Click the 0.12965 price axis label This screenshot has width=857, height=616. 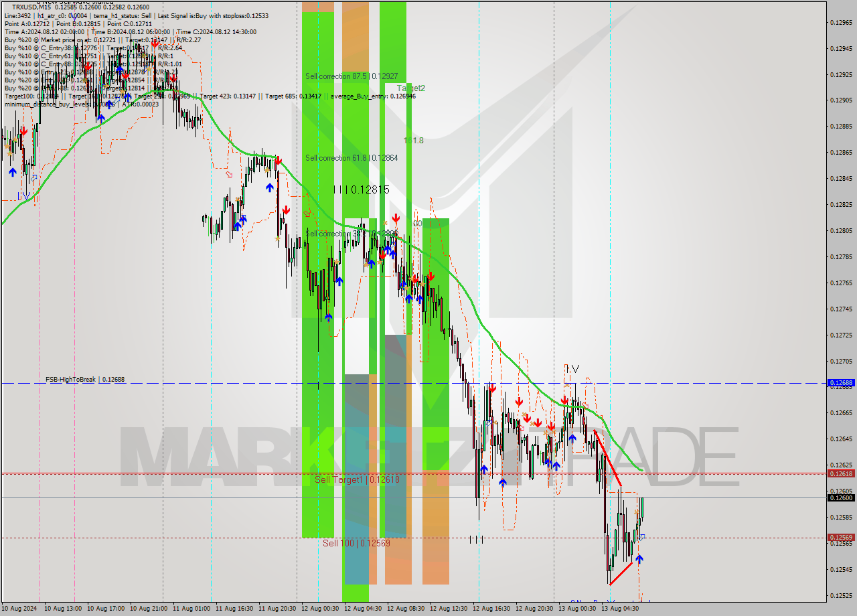coord(841,22)
